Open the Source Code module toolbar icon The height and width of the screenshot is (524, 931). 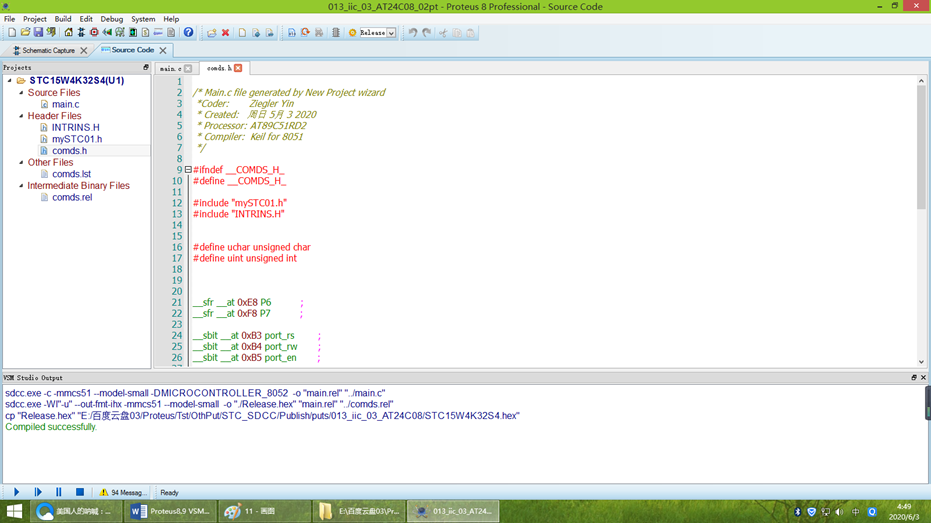tap(159, 33)
